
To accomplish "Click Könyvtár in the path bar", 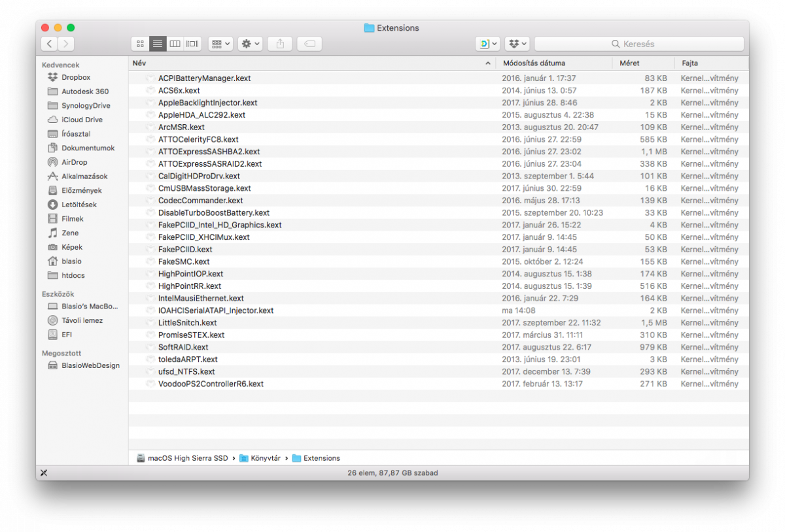I will pos(260,458).
